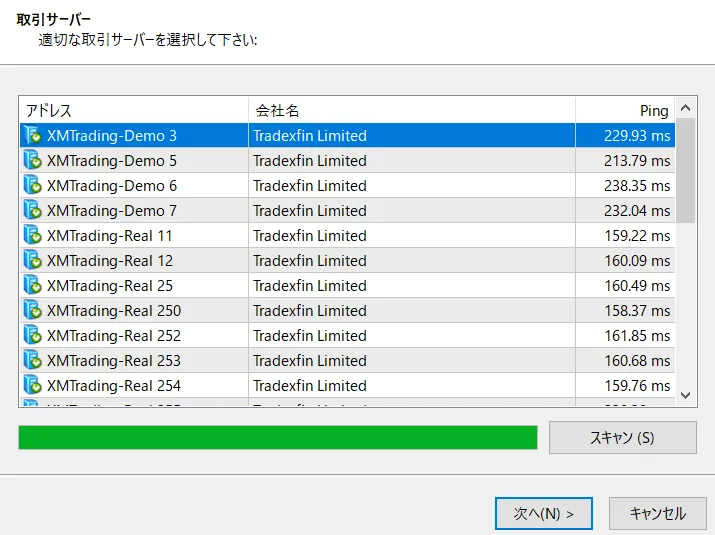Click Tradexfin Limited in the Real 25 row

pos(310,286)
